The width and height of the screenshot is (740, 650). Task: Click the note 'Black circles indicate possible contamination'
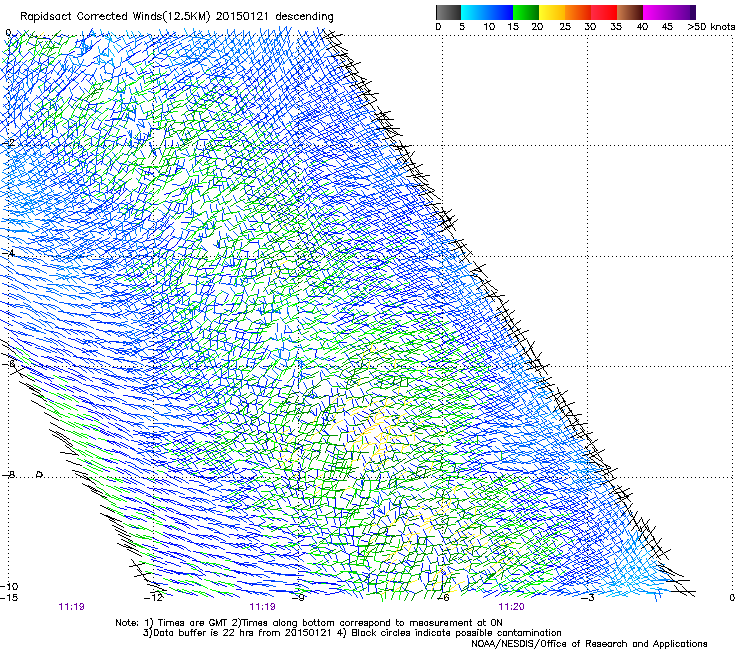click(x=456, y=633)
